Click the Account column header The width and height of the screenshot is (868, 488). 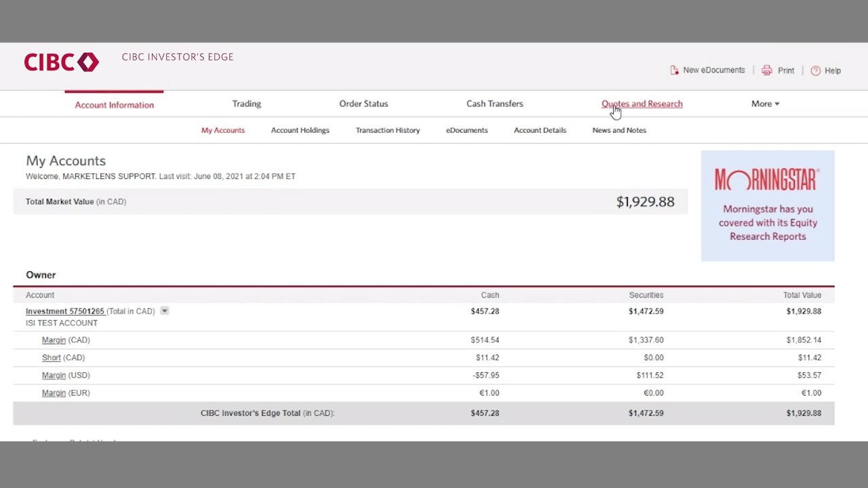40,296
